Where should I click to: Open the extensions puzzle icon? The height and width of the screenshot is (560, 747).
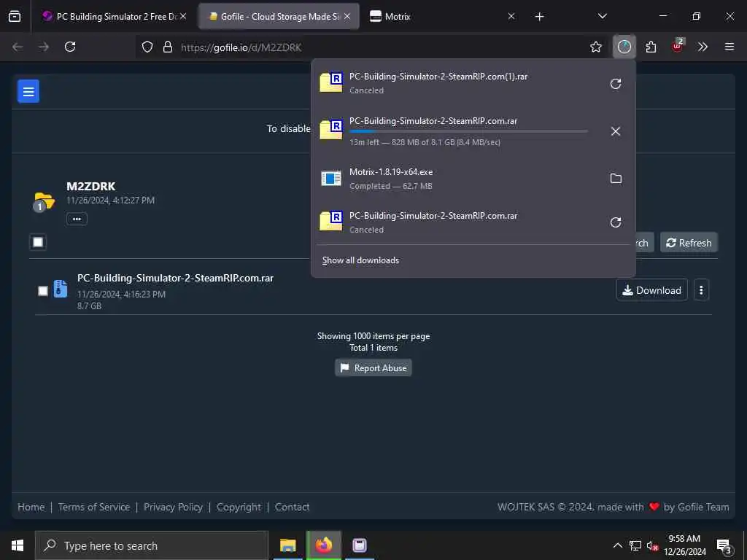coord(651,47)
